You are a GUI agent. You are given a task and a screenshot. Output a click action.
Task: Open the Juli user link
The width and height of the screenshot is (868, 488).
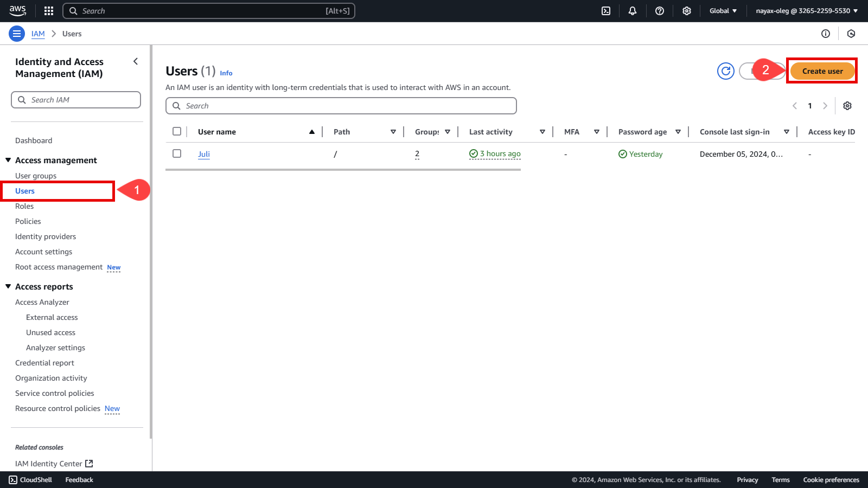click(x=204, y=154)
